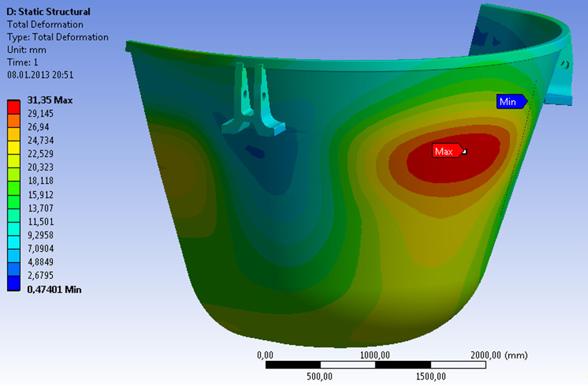
Task: Click the 0,47401 Min legend value
Action: point(54,289)
